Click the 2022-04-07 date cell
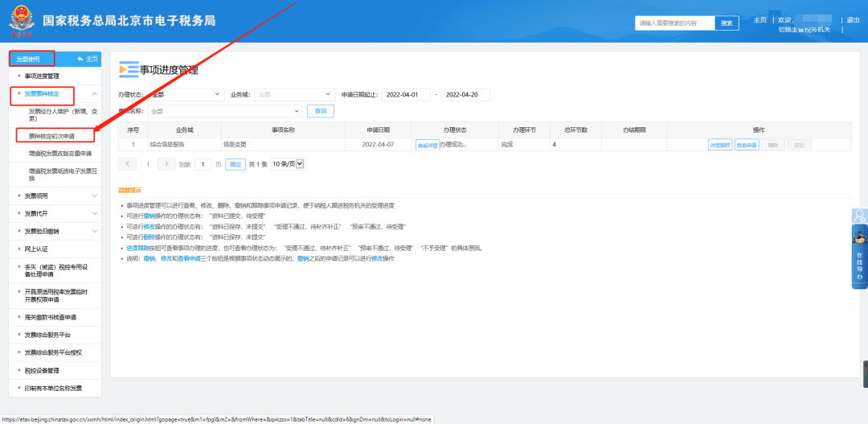 (378, 144)
